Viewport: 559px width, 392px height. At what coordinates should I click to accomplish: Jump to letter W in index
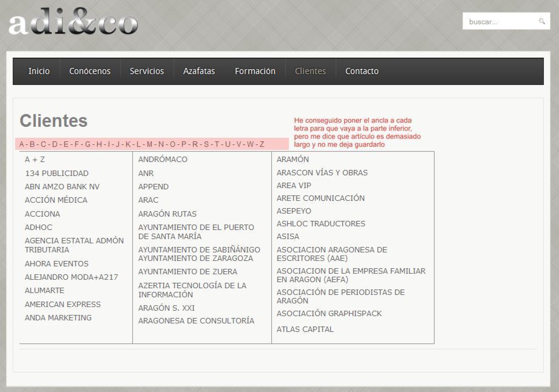250,144
